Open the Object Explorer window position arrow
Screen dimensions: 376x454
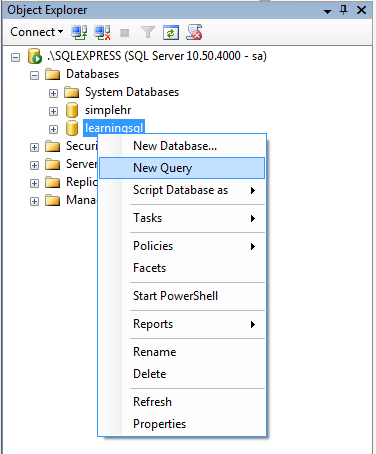pos(327,11)
